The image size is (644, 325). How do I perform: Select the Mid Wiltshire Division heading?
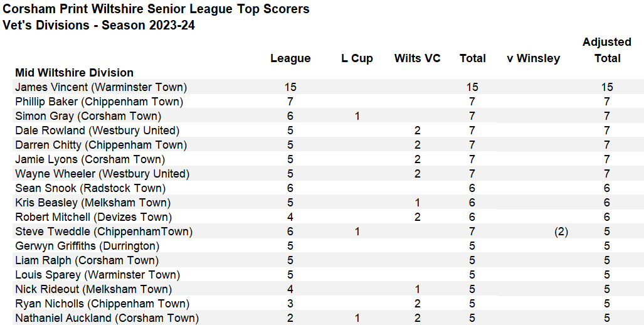click(74, 73)
